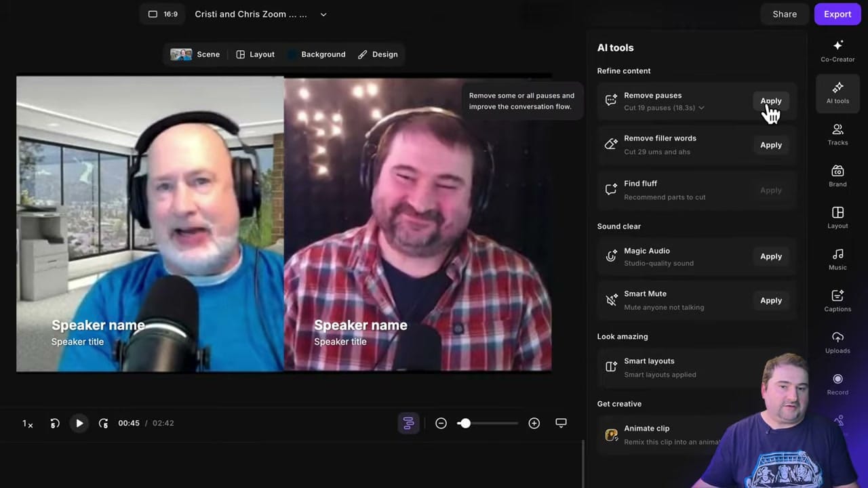The image size is (868, 488).
Task: Open the Co-Creator panel
Action: (x=837, y=51)
